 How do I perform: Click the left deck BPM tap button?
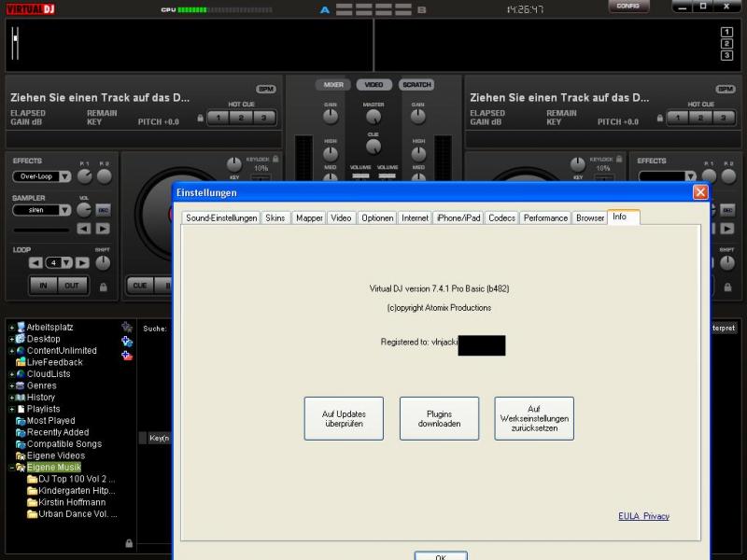(x=266, y=89)
